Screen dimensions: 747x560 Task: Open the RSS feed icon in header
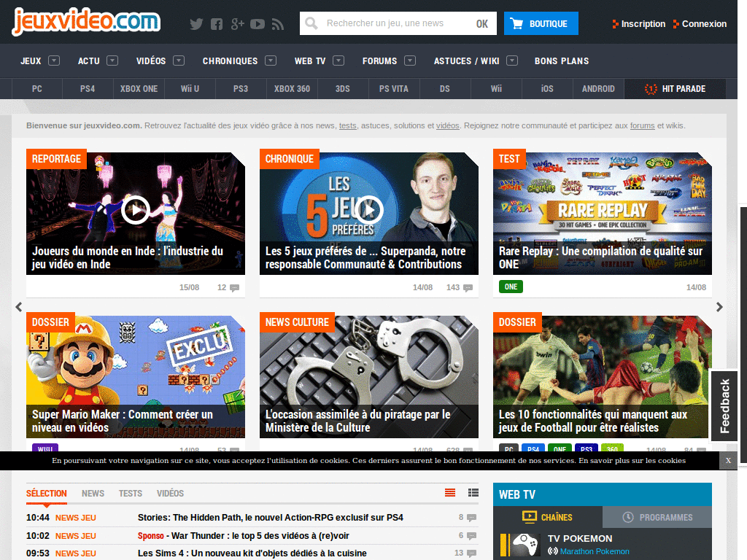coord(278,24)
